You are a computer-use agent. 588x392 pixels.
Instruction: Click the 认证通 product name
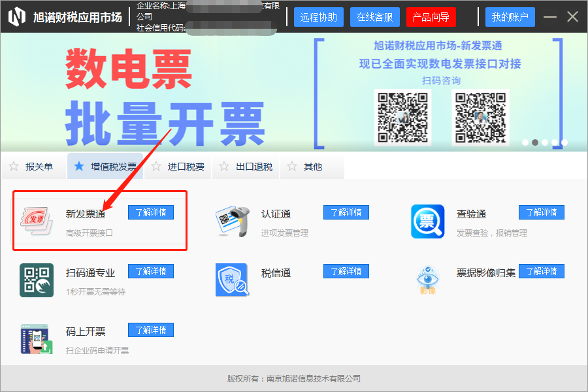click(x=276, y=214)
